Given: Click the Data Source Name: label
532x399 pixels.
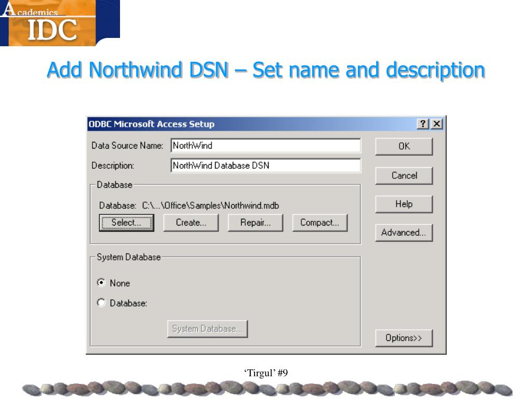Looking at the screenshot, I should tap(127, 146).
